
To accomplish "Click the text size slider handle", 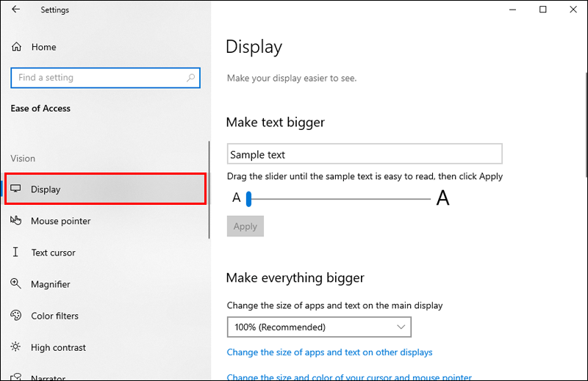I will point(248,199).
